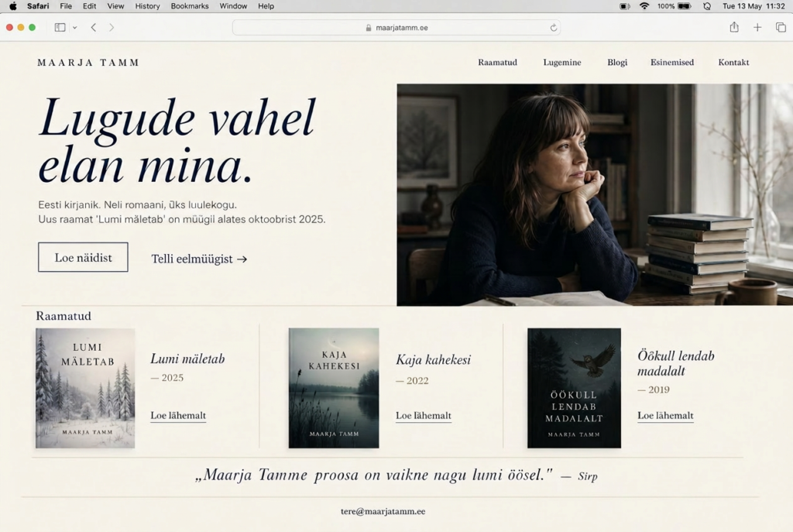Add a new tab with the plus icon
793x532 pixels.
757,27
